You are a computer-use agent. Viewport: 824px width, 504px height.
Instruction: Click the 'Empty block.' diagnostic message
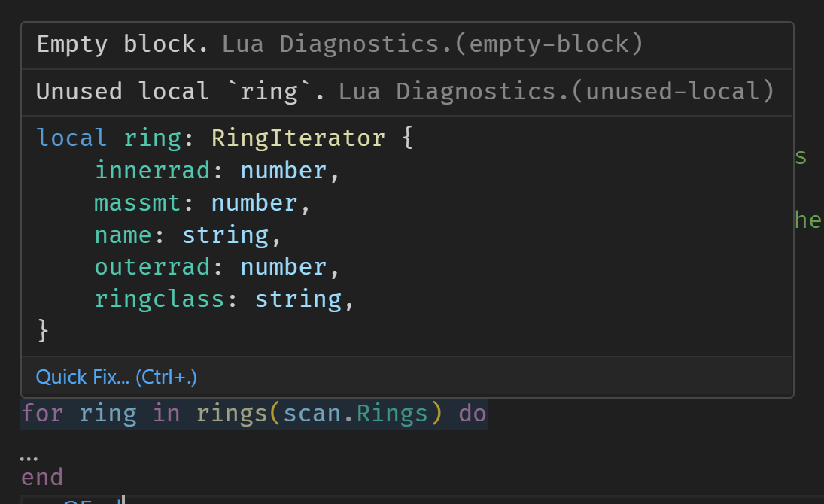(x=123, y=44)
